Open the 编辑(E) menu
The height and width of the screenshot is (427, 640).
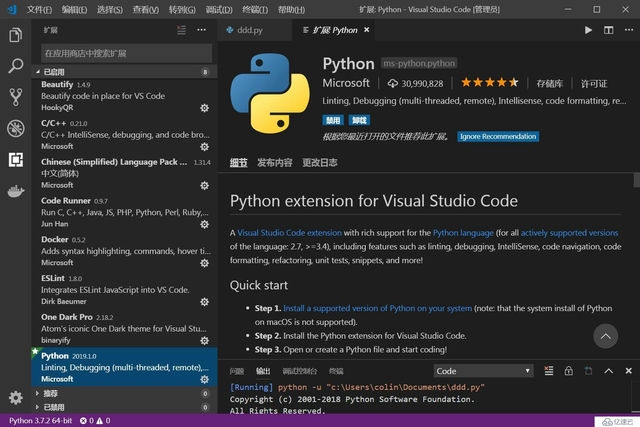(74, 9)
